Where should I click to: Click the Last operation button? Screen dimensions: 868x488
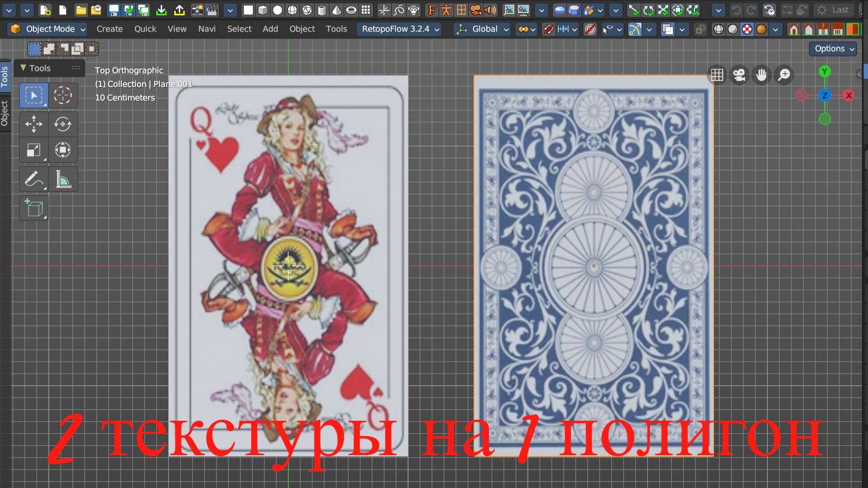(833, 10)
